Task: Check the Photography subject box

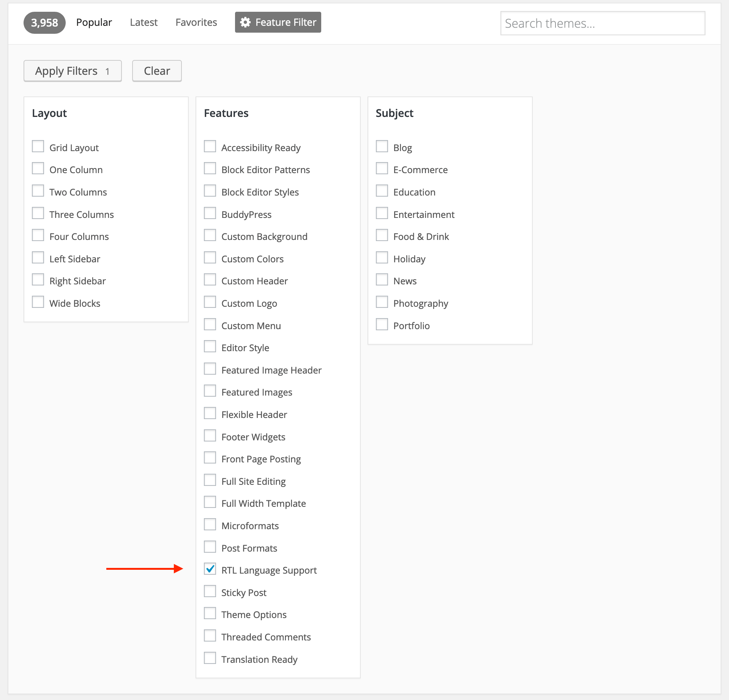Action: pos(382,302)
